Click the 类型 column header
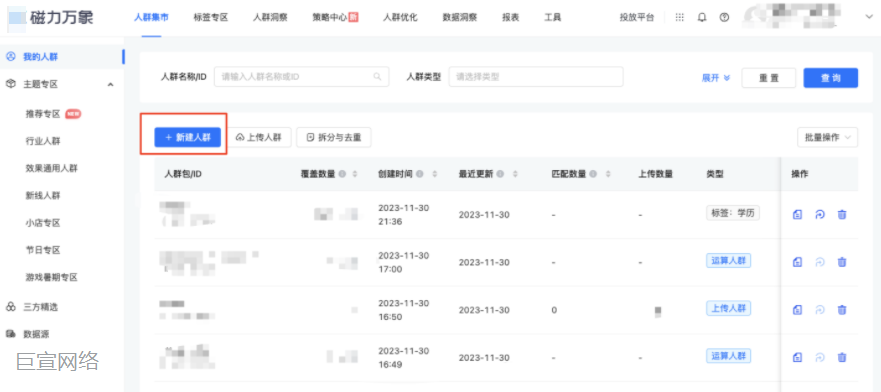 coord(715,174)
